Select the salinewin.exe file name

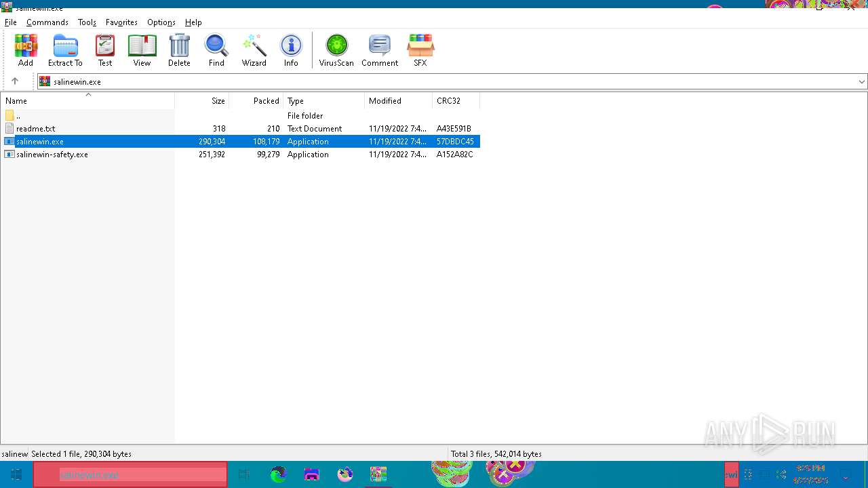[40, 142]
